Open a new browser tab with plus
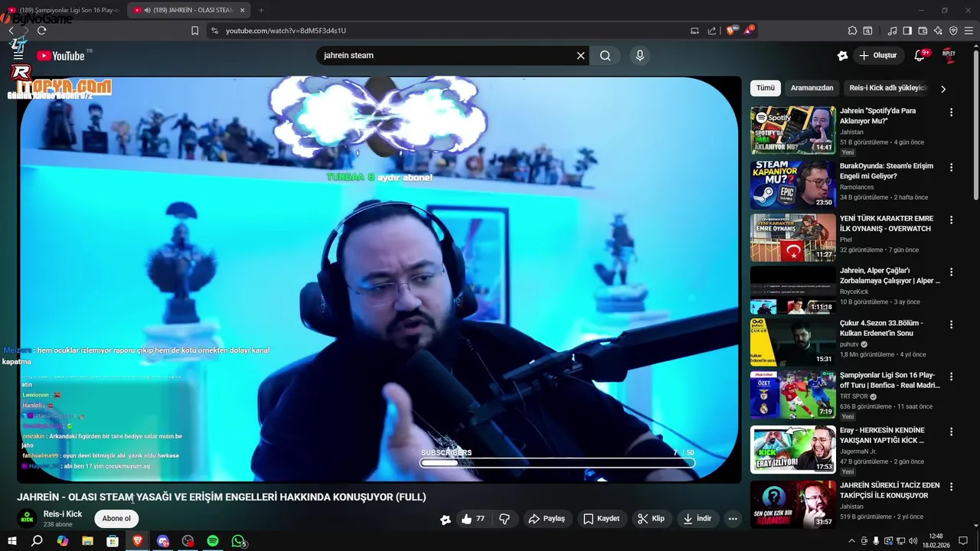This screenshot has width=980, height=551. tap(261, 10)
